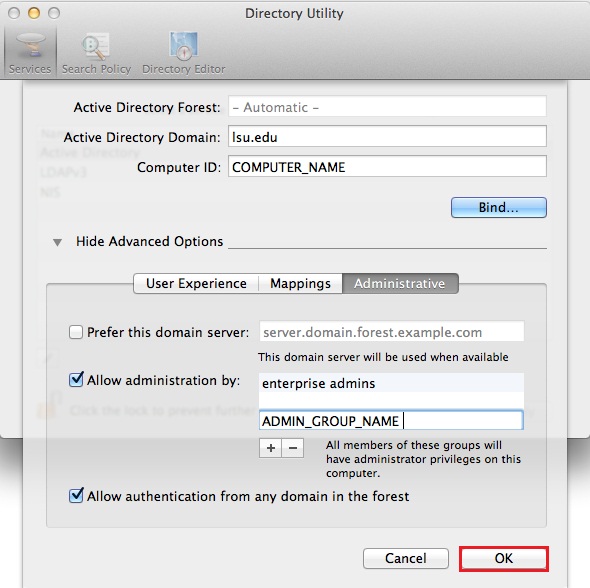590x588 pixels.
Task: Uncheck Allow administration by checkbox
Action: pos(76,380)
